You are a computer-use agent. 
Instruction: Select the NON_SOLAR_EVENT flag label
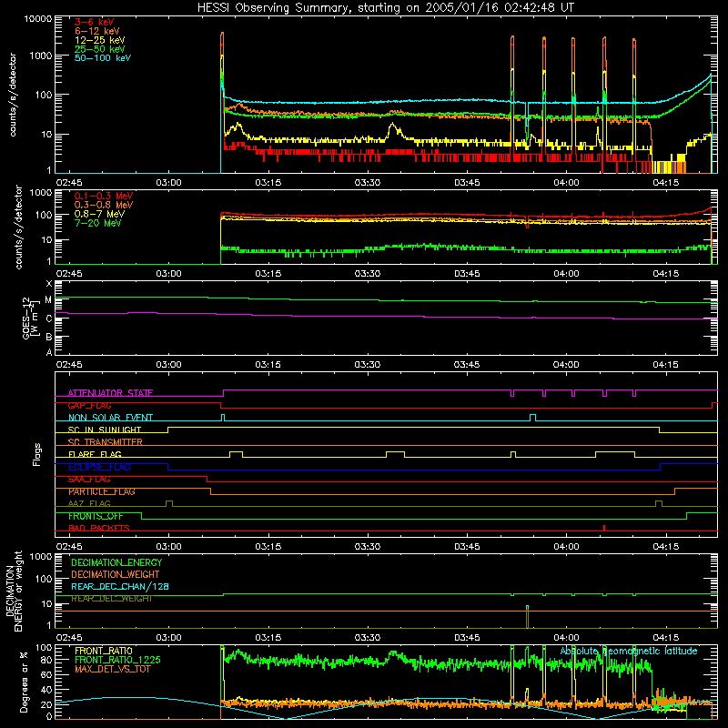110,418
